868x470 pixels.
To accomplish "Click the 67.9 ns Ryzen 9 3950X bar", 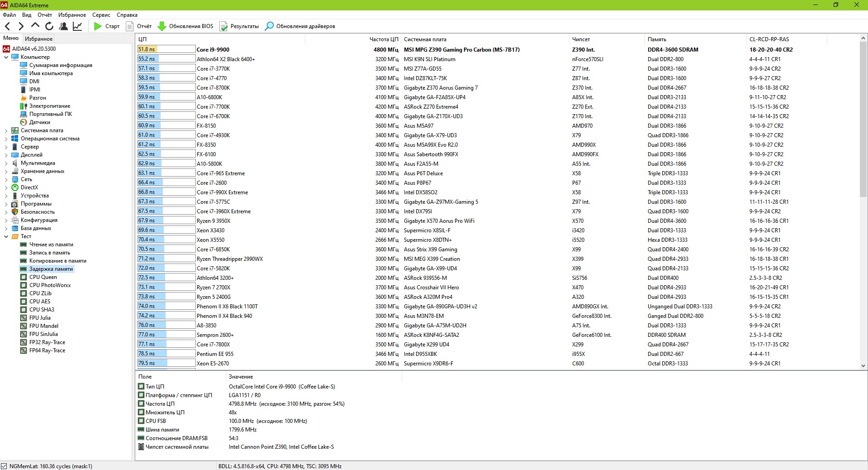I will (166, 221).
